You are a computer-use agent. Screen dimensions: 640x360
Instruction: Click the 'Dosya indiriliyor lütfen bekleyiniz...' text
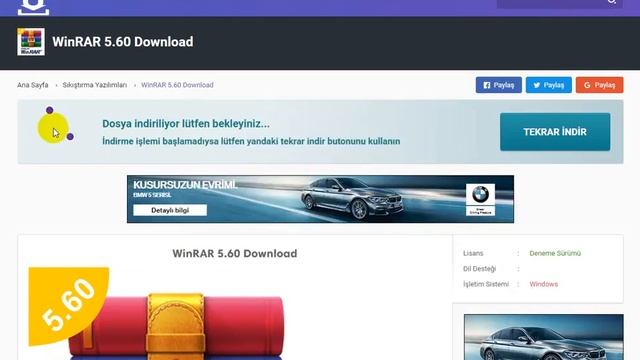pos(186,123)
